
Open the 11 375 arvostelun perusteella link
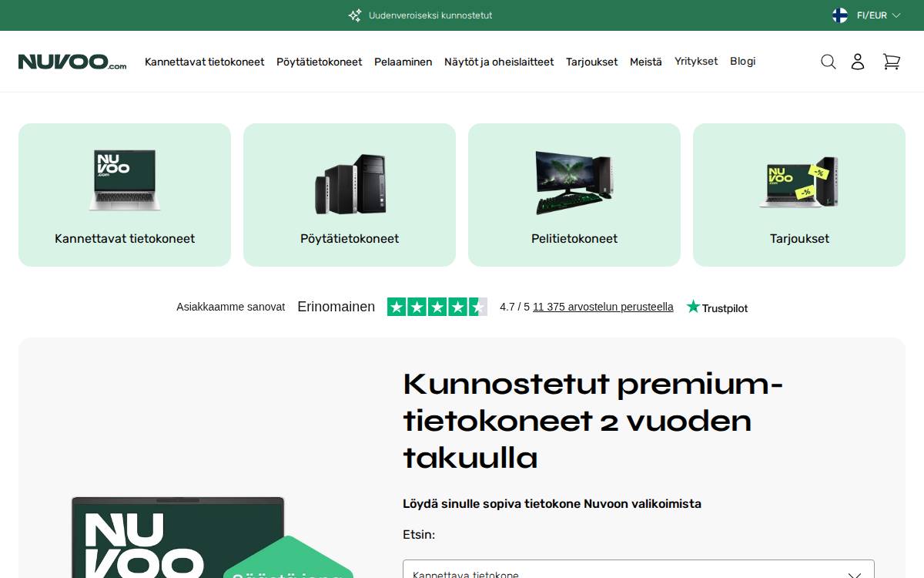603,307
